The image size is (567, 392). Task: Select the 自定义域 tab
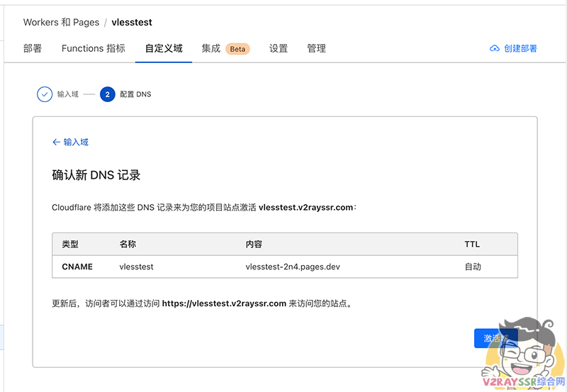coord(164,49)
